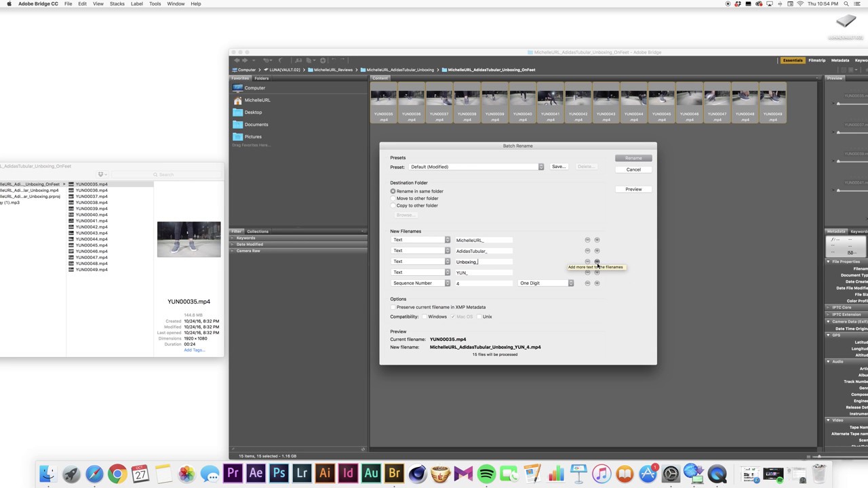Click the Essentials workspace button
Viewport: 868px width, 488px height.
coord(793,60)
